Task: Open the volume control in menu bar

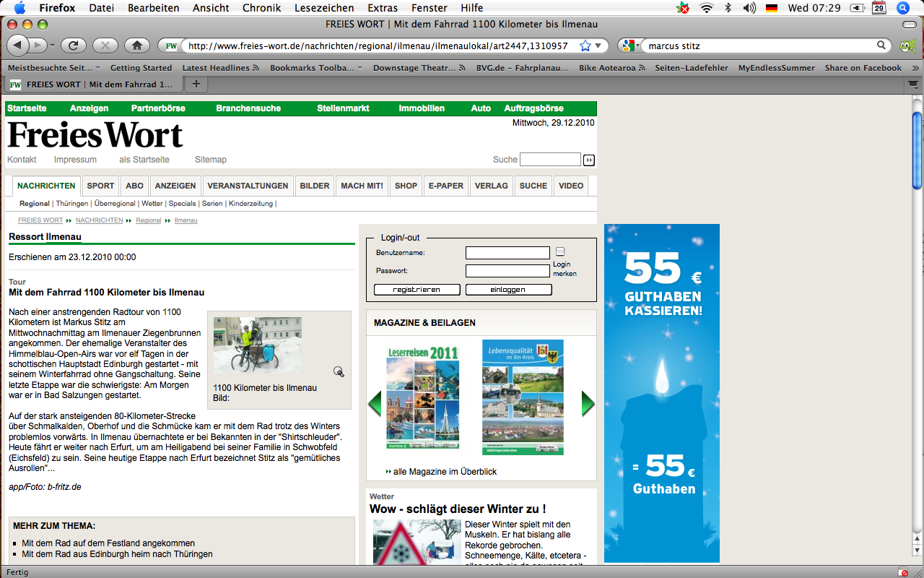Action: pyautogui.click(x=749, y=8)
